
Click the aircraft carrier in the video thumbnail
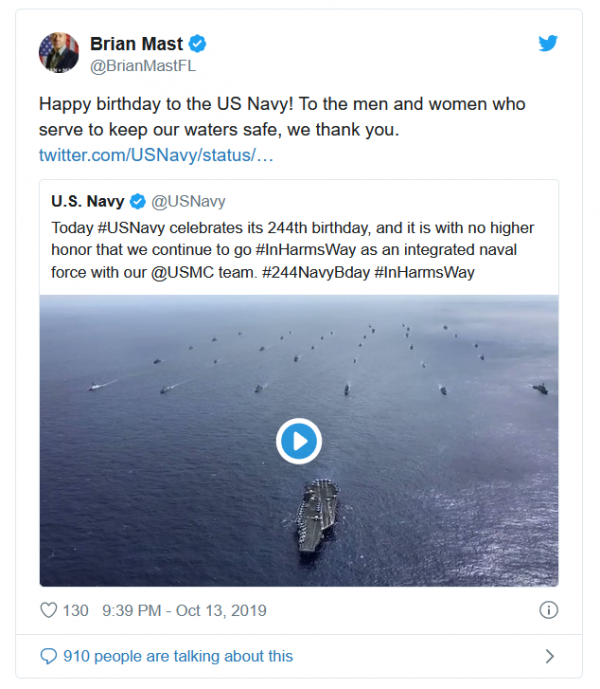coord(318,513)
